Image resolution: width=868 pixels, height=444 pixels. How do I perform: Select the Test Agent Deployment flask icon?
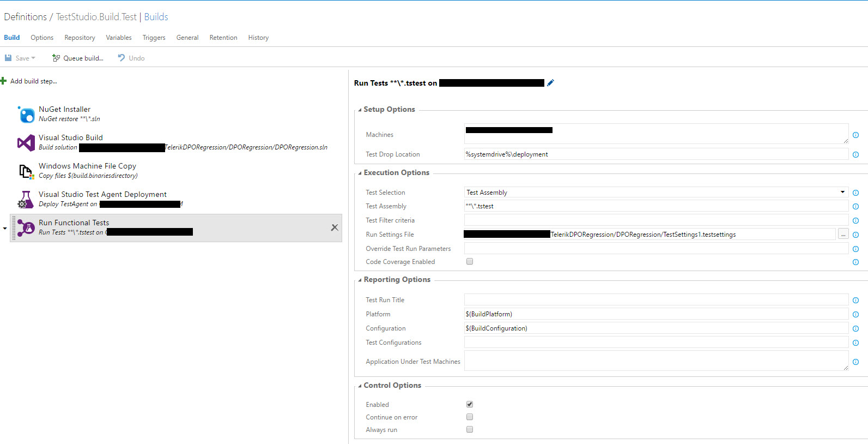[26, 200]
